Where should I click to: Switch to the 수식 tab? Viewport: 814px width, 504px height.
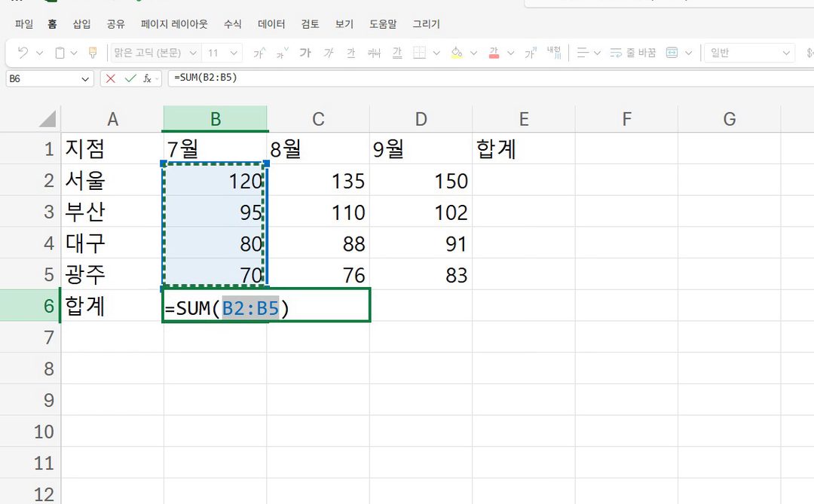(x=233, y=24)
